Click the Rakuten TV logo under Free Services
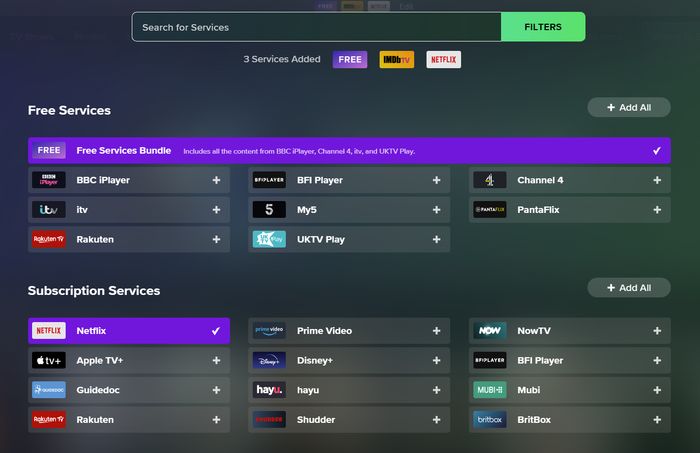This screenshot has width=700, height=453. tap(49, 239)
